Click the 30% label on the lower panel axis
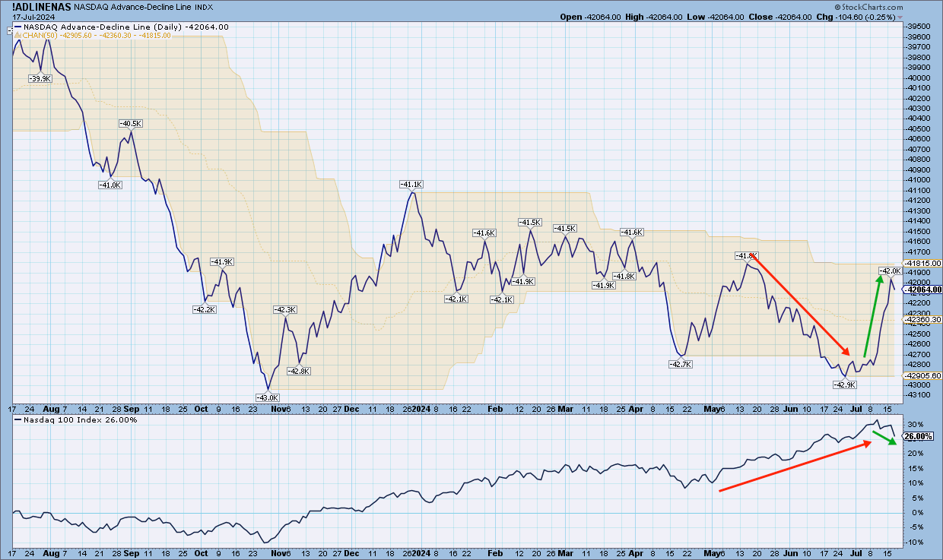943x560 pixels. [x=915, y=424]
